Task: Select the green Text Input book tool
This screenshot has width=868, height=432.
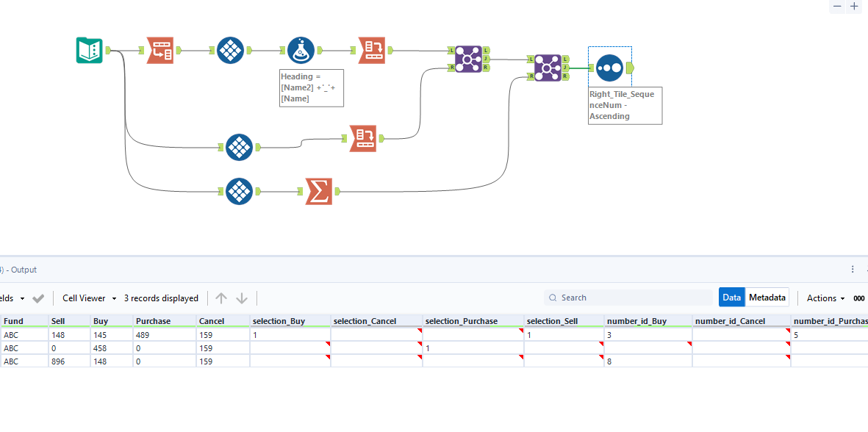Action: coord(89,51)
